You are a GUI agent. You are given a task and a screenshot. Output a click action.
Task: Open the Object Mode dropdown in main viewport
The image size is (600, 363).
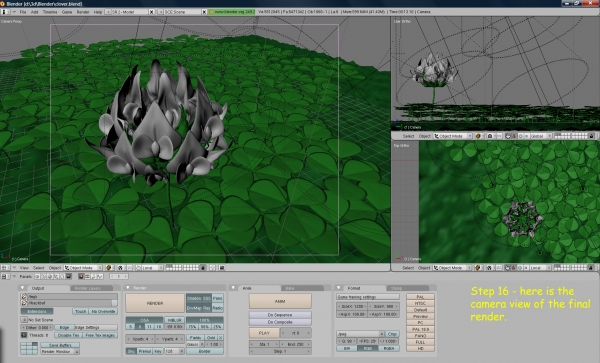pyautogui.click(x=83, y=268)
